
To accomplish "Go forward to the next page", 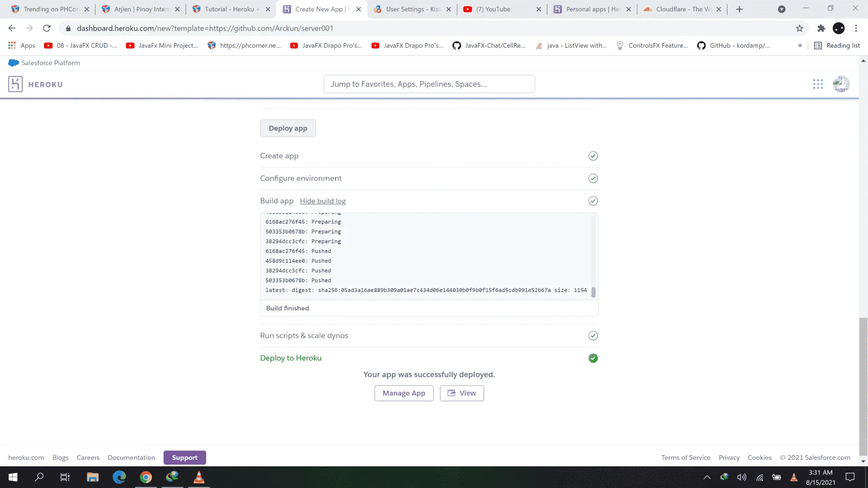I will [x=29, y=28].
